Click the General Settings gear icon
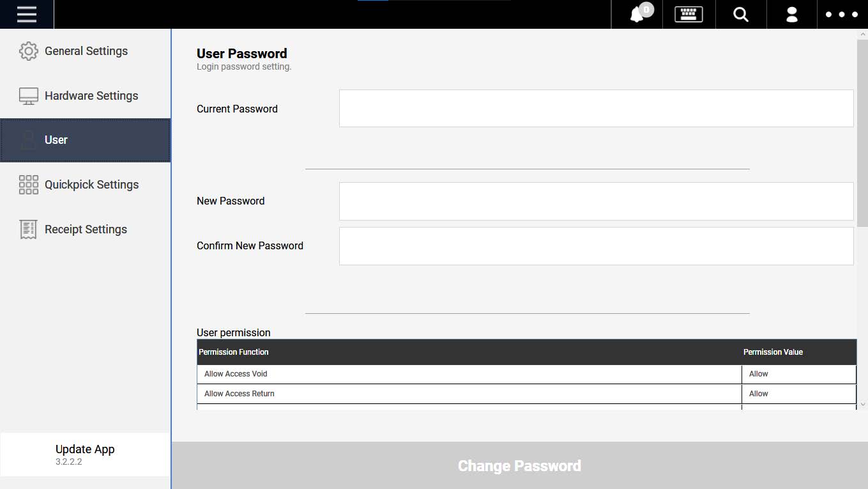Viewport: 868px width, 489px height. point(29,51)
